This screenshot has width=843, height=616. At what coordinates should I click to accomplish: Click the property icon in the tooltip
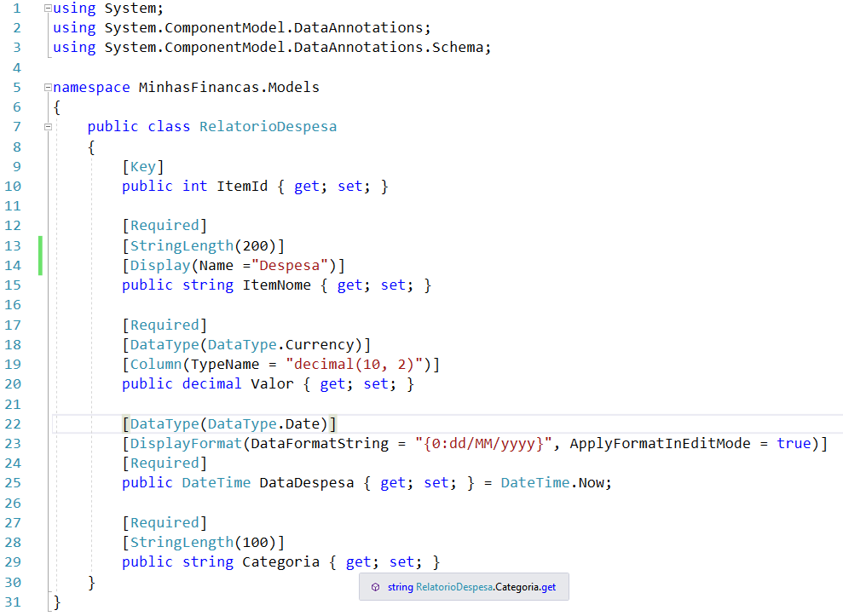[x=375, y=587]
